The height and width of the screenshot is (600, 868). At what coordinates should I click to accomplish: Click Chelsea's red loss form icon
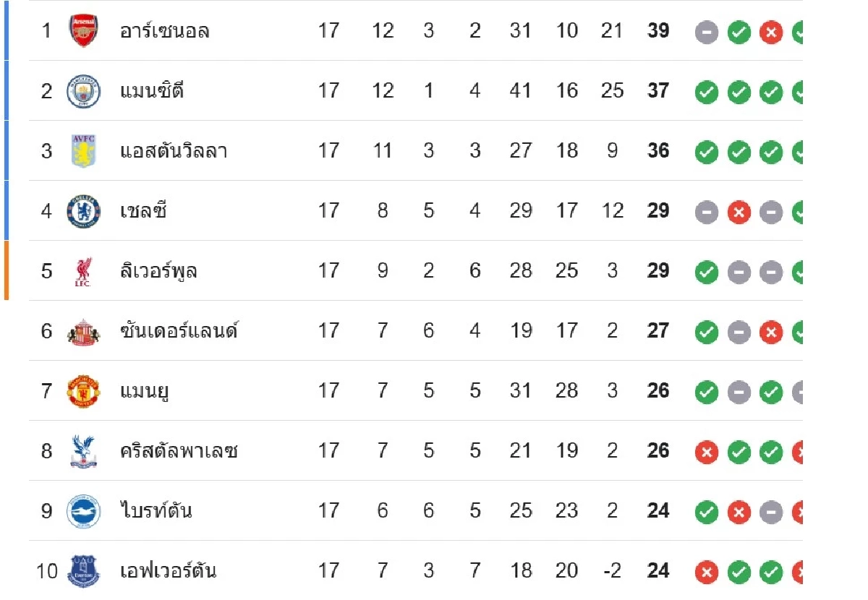pyautogui.click(x=739, y=213)
